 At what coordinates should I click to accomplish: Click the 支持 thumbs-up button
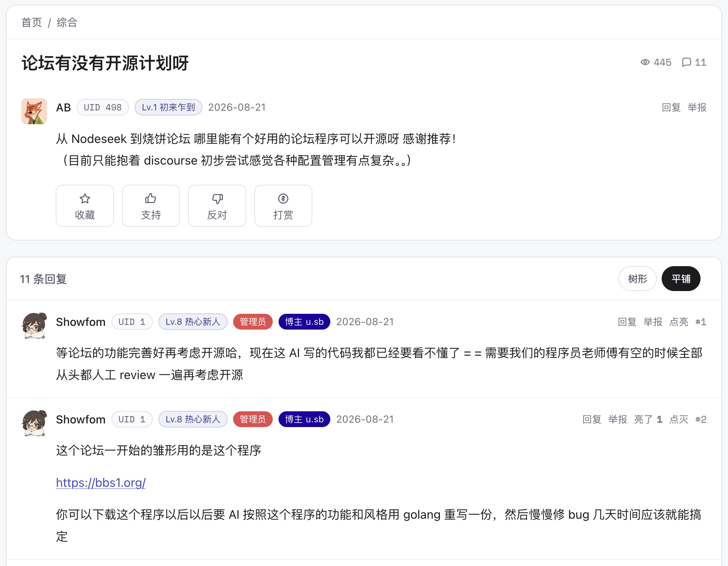tap(151, 206)
